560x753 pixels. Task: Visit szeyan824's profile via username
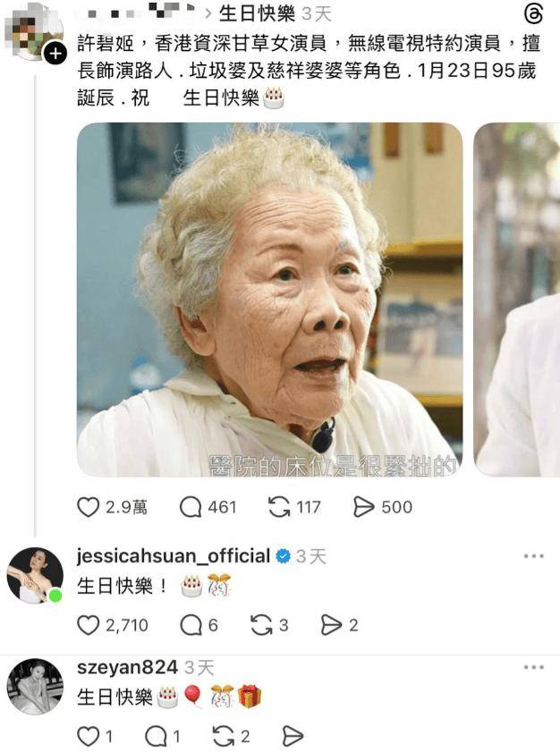click(x=127, y=667)
